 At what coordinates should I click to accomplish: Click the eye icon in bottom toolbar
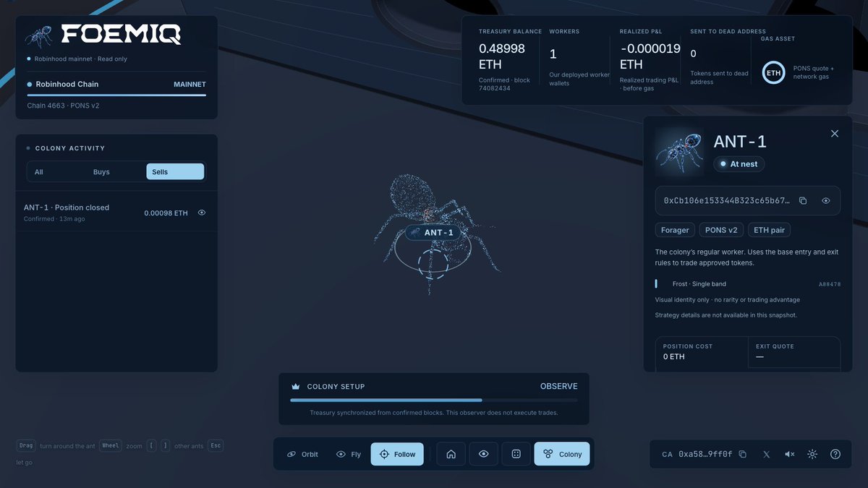point(484,454)
